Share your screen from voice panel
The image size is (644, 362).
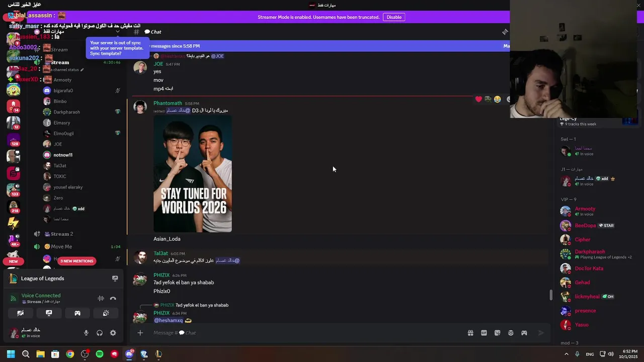pos(49,313)
